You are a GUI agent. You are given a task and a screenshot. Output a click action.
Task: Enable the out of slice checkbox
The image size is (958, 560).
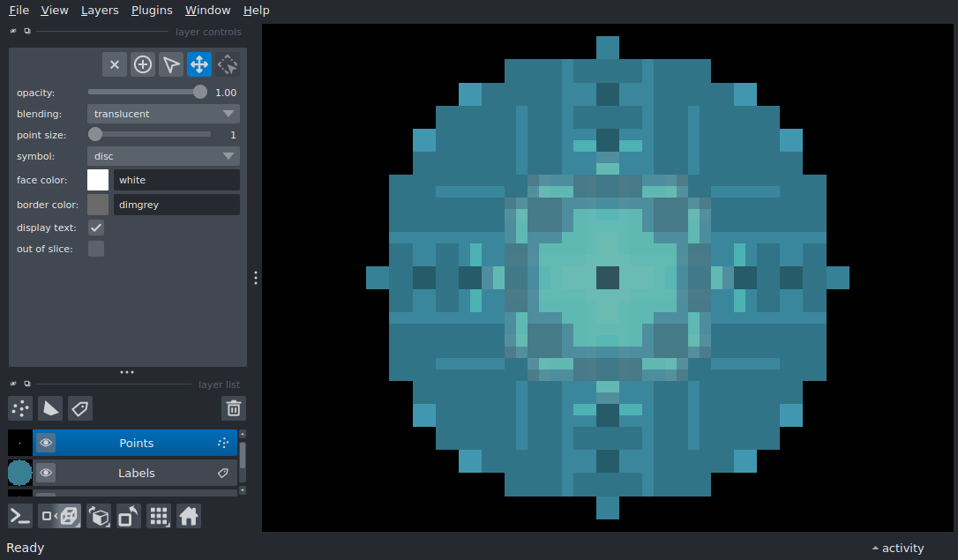[96, 249]
